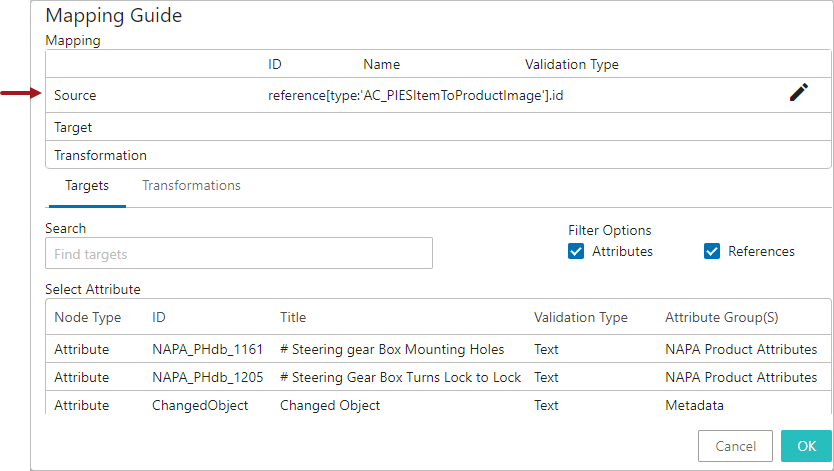Select attribute row NAPA_PHdb_1161
The width and height of the screenshot is (834, 471).
coord(438,349)
